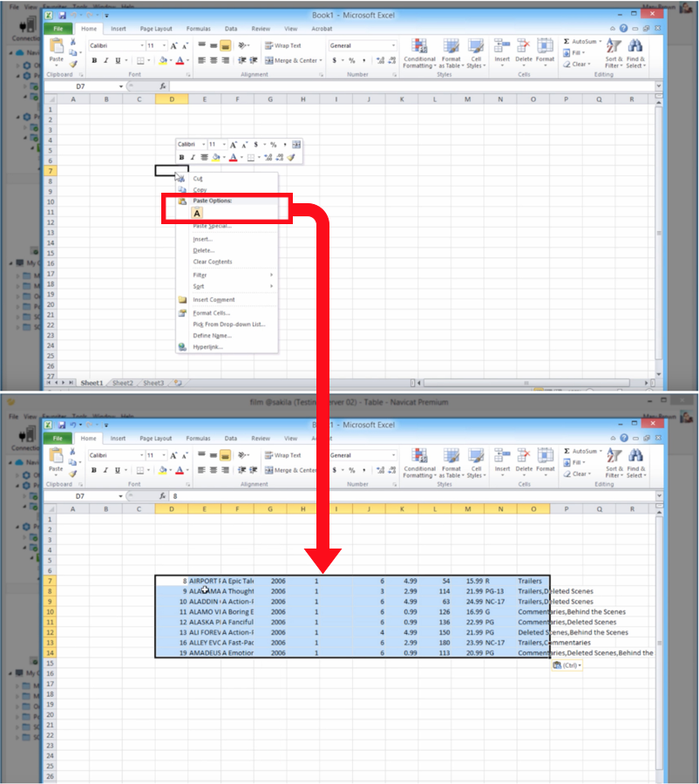699x784 pixels.
Task: Open the Formulas ribbon tab in the context-menu Excel window
Action: tap(199, 29)
